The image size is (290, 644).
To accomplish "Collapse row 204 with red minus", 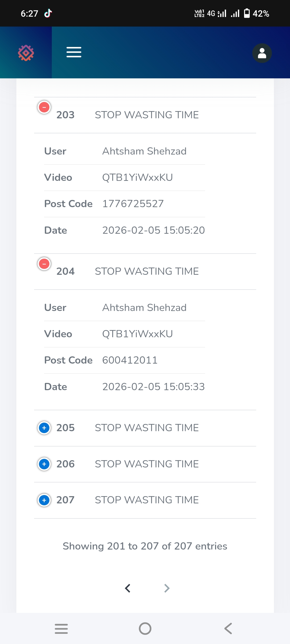I will pos(44,264).
